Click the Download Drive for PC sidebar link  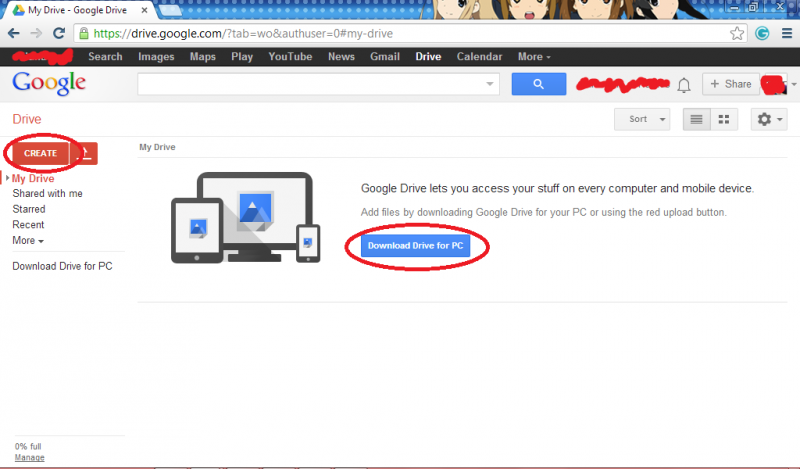point(62,266)
